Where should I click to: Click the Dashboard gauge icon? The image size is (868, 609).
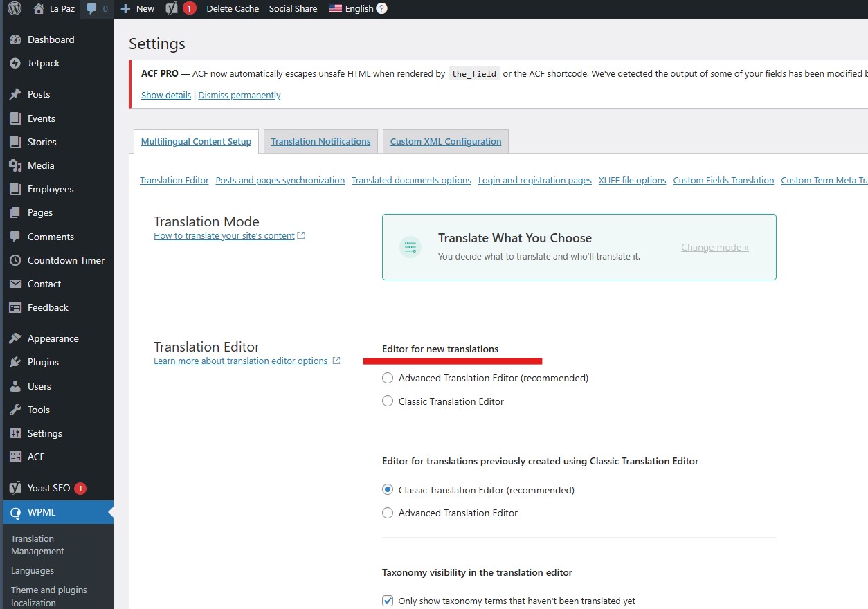coord(15,40)
